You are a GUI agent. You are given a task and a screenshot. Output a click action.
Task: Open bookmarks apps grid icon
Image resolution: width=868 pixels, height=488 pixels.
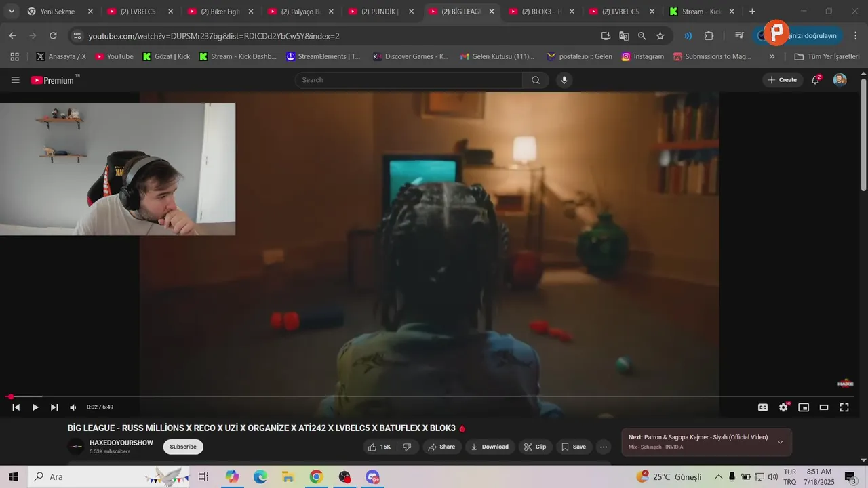click(15, 56)
